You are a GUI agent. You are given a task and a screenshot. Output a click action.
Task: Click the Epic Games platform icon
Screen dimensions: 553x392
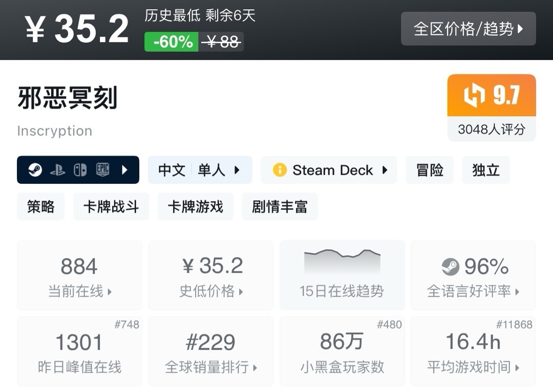[x=102, y=170]
